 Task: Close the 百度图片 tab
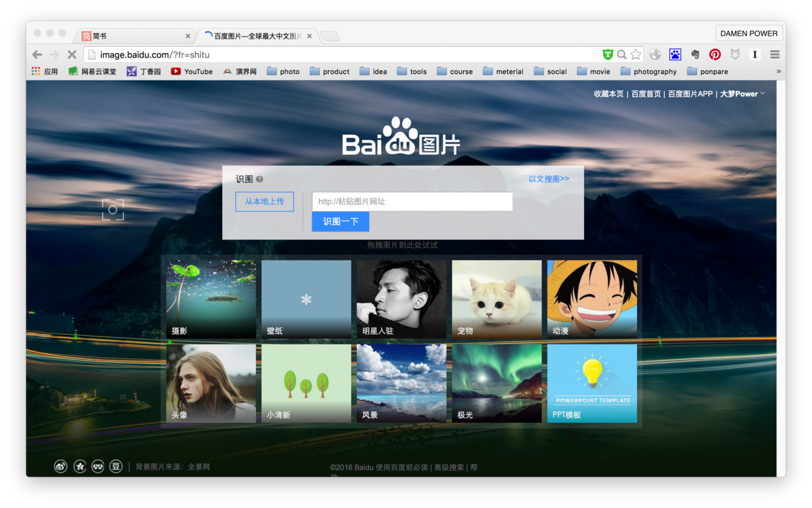(310, 37)
